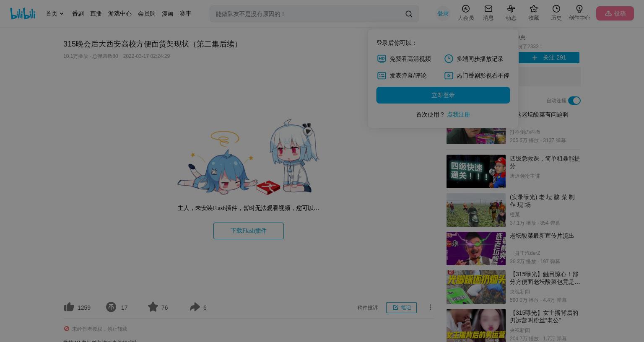Open uploader 一身正汽derZ link
Image resolution: width=644 pixels, height=342 pixels.
pos(525,253)
